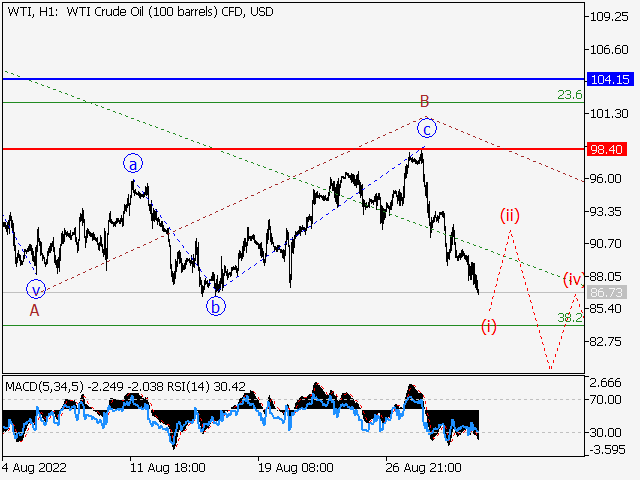
Task: Click the RSI 70.00 scale value
Action: click(606, 399)
